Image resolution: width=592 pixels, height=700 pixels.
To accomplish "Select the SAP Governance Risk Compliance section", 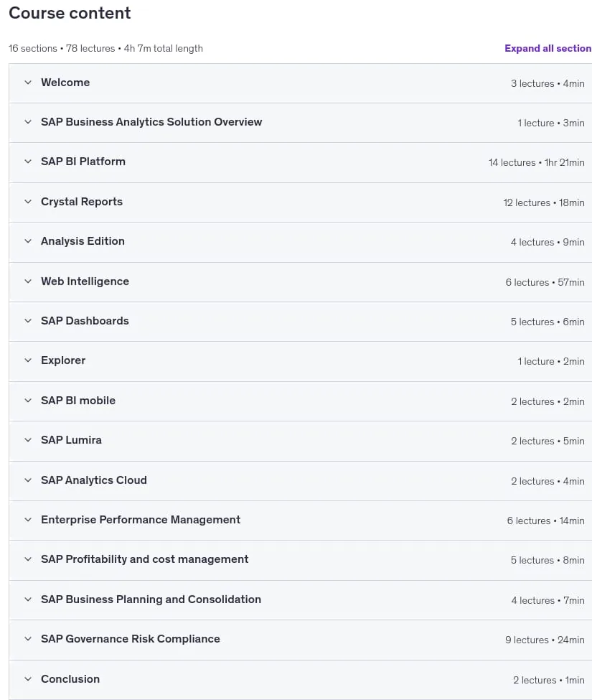I will 131,639.
